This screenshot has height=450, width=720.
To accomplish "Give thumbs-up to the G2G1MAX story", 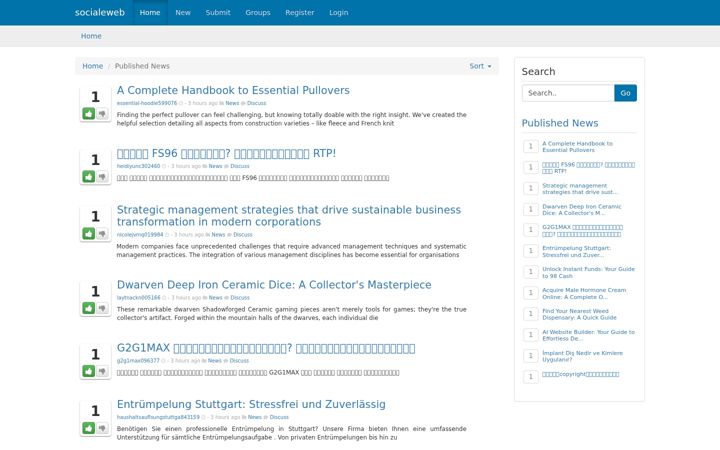I will point(89,371).
